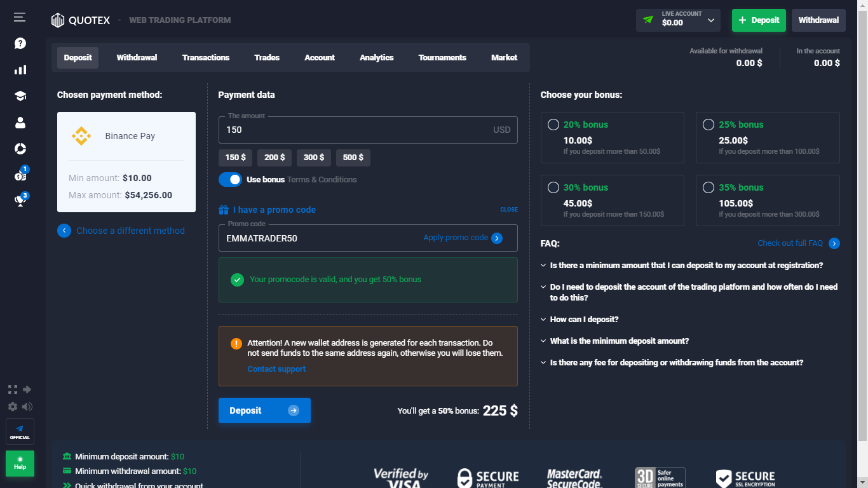Open the Check out full FAQ link
868x488 pixels.
coord(790,243)
